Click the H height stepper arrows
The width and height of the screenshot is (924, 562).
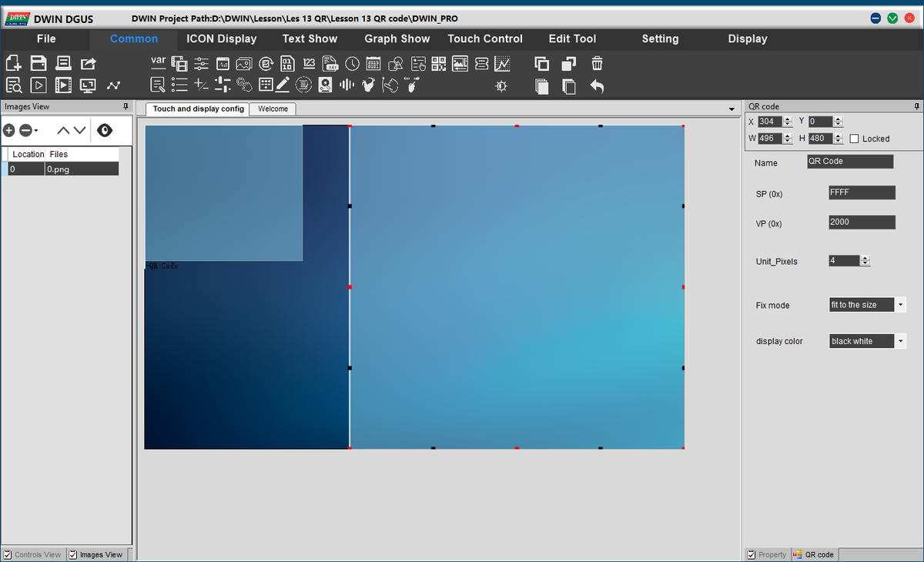click(x=839, y=139)
